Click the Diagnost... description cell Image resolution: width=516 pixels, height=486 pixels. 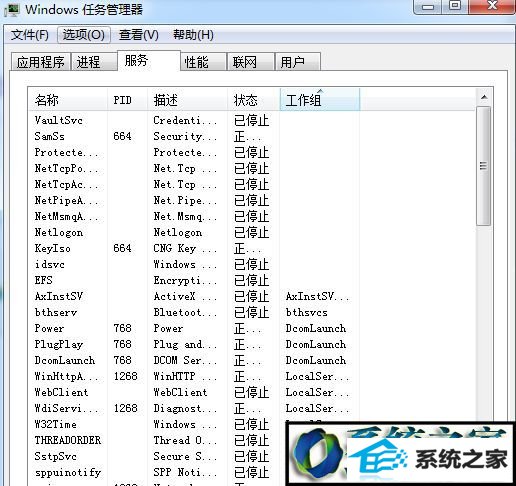(185, 408)
